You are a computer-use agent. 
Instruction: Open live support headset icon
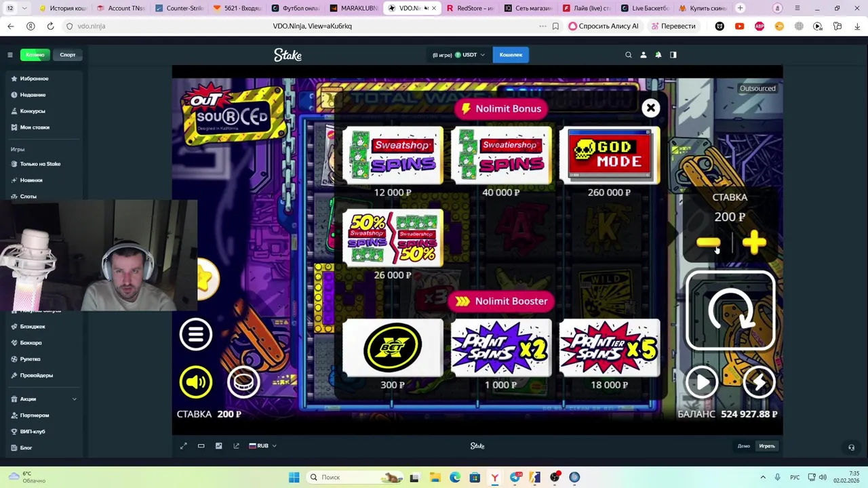pos(852,447)
